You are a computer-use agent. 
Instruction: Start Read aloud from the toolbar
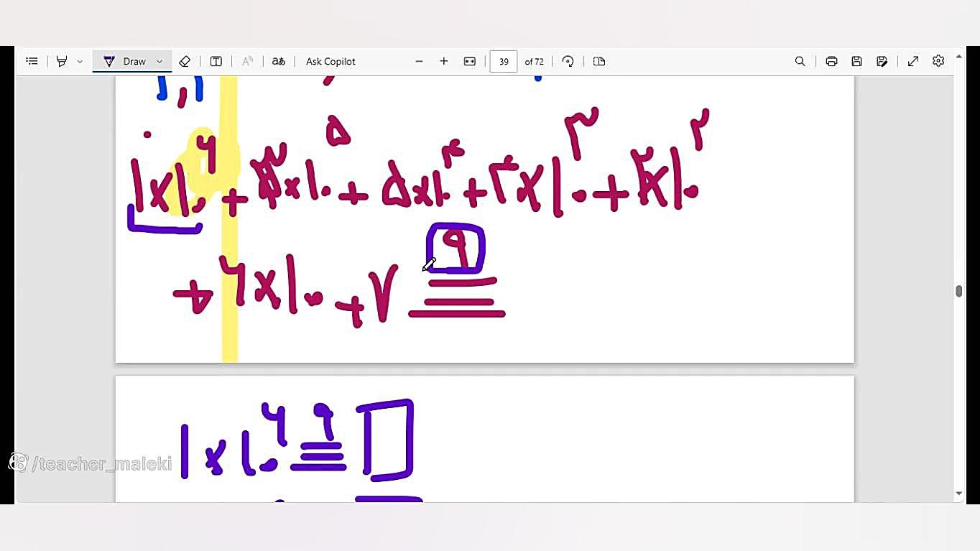tap(247, 61)
